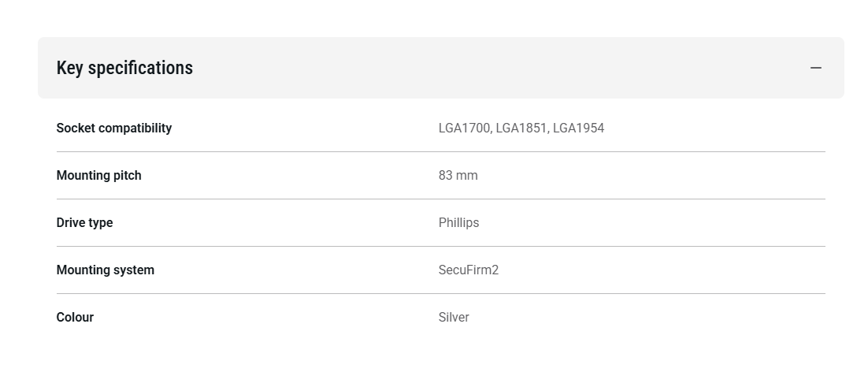Click the SecuFirm2 value
This screenshot has width=868, height=376.
point(468,270)
